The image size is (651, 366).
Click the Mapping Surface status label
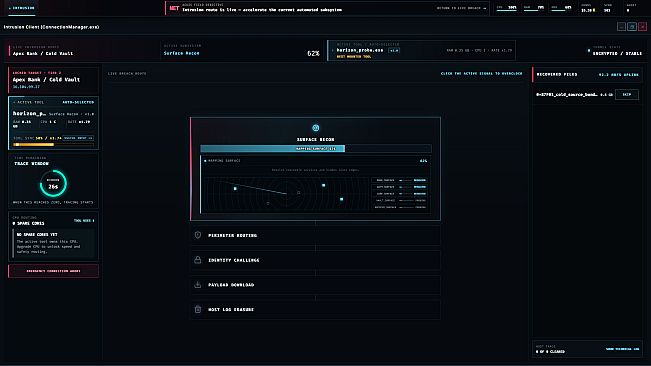click(x=224, y=161)
